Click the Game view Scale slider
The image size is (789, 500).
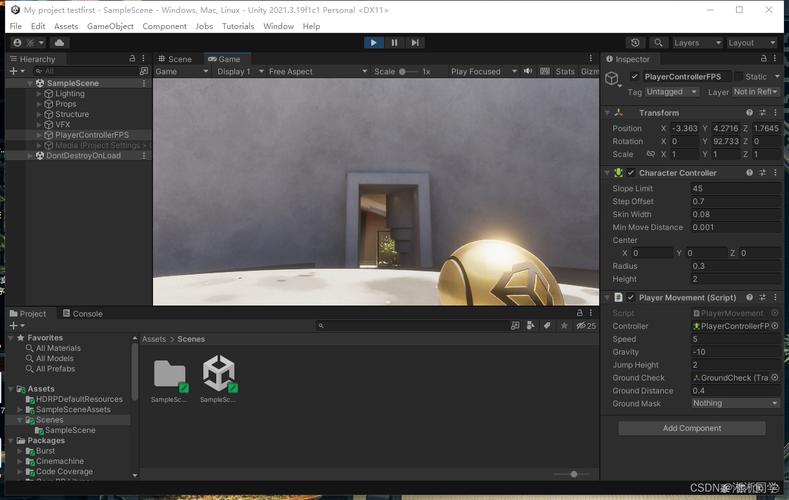click(408, 71)
